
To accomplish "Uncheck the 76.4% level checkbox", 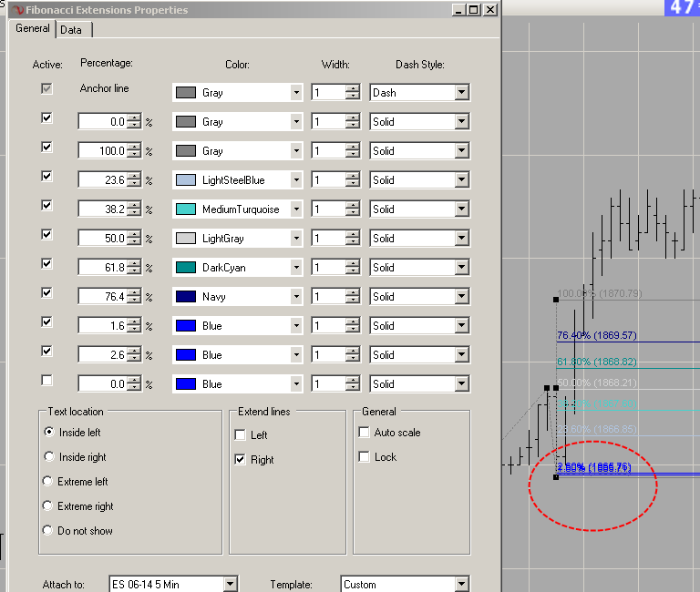I will 46,293.
